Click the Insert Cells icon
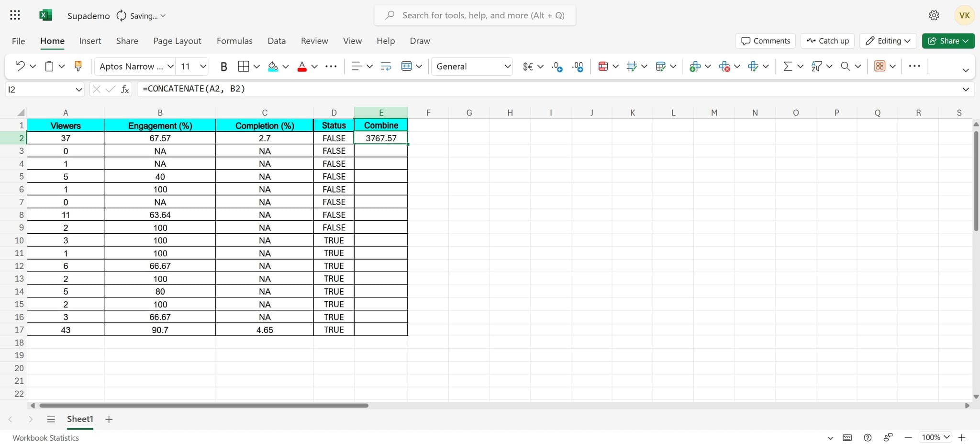 coord(695,66)
